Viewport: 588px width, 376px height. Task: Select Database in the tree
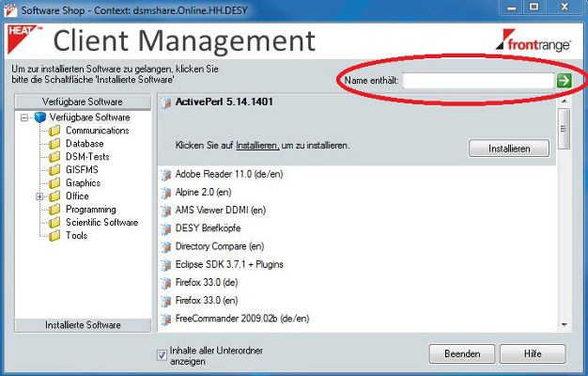[x=85, y=144]
